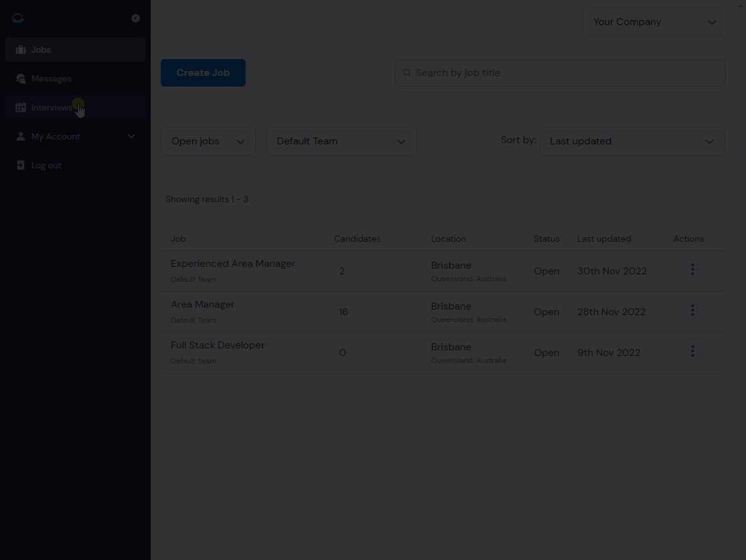Expand the My Account submenu chevron
Screen dimensions: 746x560
(x=131, y=137)
